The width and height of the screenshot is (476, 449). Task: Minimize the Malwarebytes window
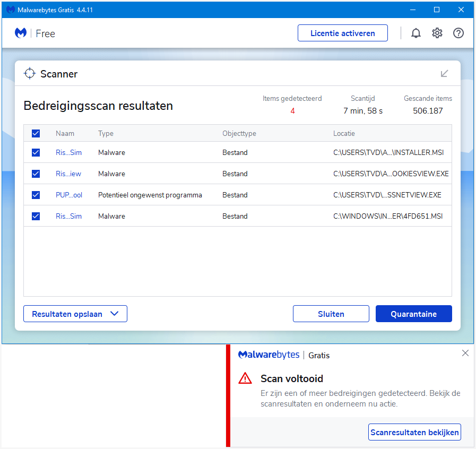click(x=412, y=10)
